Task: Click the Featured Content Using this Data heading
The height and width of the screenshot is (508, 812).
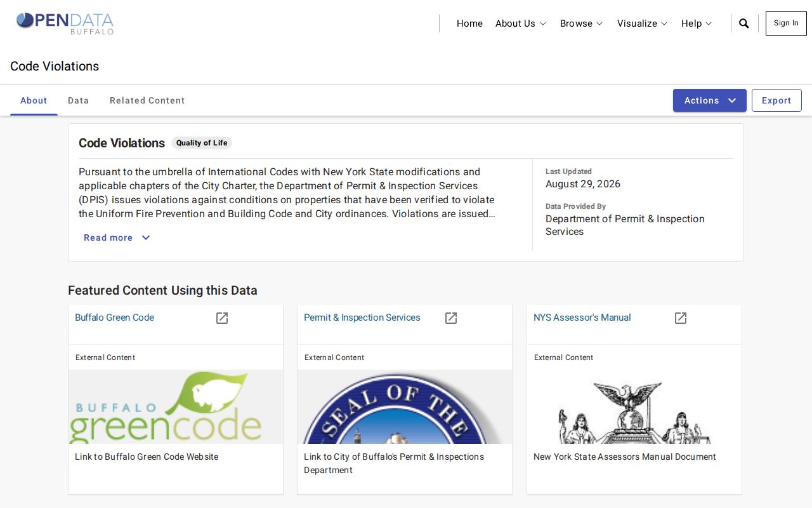Action: pos(162,290)
